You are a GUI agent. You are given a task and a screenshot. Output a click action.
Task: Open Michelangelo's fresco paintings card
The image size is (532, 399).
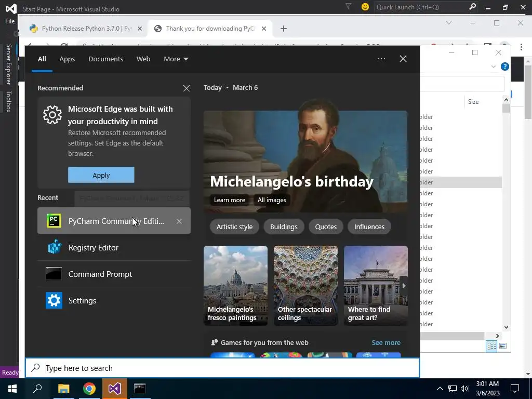[x=235, y=286]
